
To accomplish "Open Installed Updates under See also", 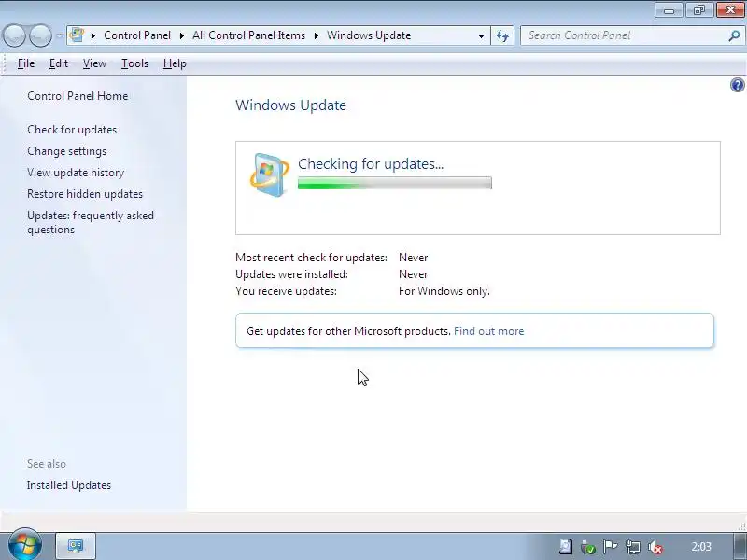I will click(x=69, y=485).
